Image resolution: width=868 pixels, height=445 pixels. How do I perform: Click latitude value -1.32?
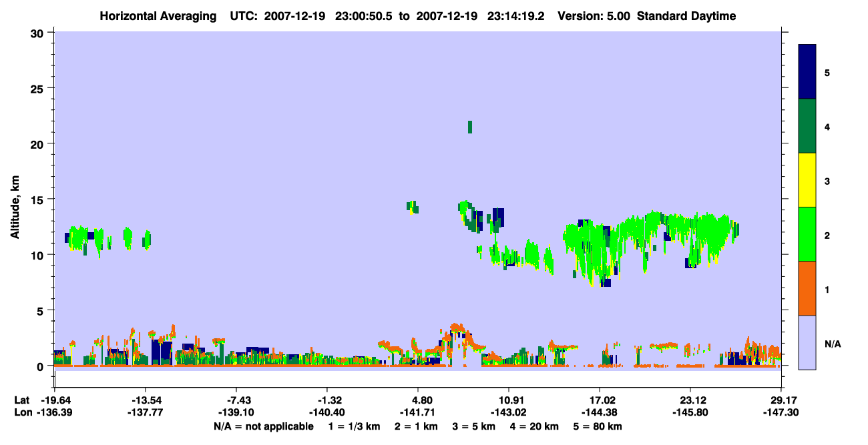point(329,400)
